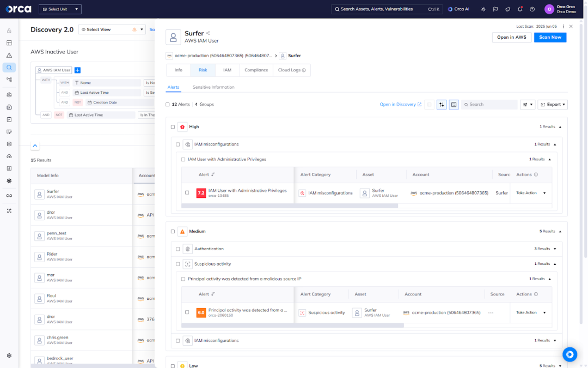
Task: Click the Orca AI button
Action: 458,9
